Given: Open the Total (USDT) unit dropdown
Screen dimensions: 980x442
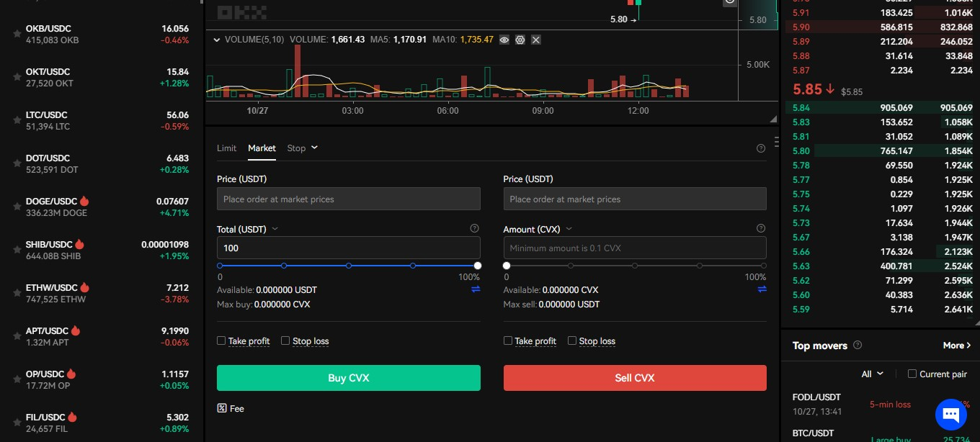Looking at the screenshot, I should click(x=275, y=230).
